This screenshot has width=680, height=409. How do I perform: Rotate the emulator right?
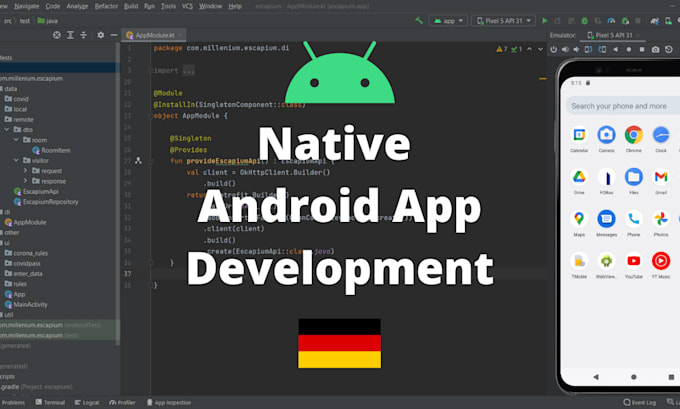point(602,49)
